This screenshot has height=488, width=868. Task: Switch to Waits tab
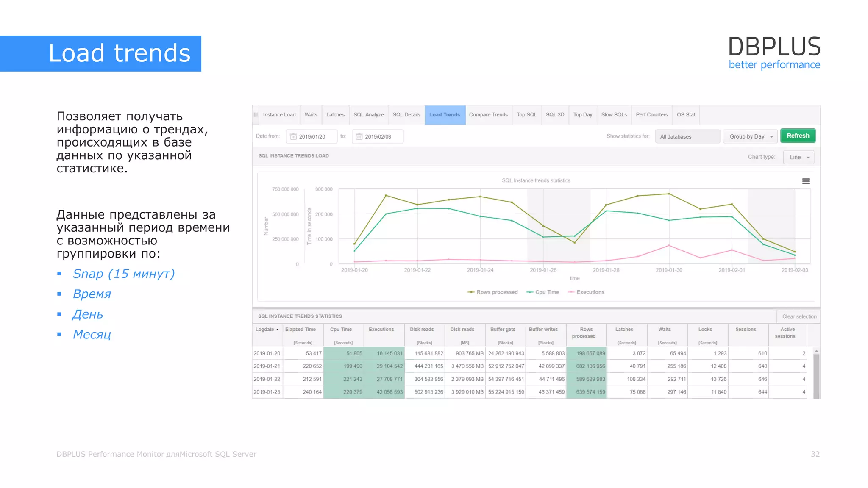(x=311, y=115)
